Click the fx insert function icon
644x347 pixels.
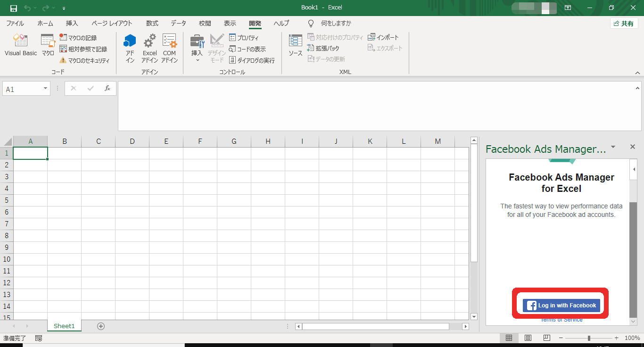pos(107,88)
